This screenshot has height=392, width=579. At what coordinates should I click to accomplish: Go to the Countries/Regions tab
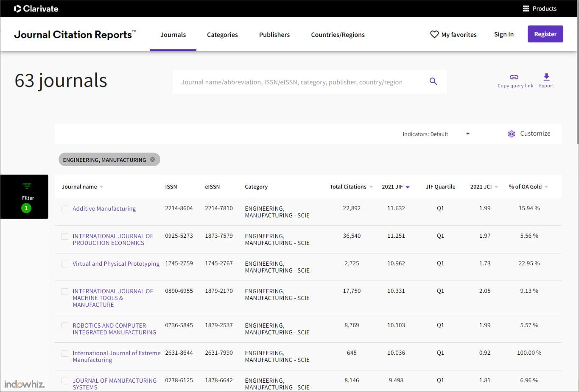coord(338,35)
